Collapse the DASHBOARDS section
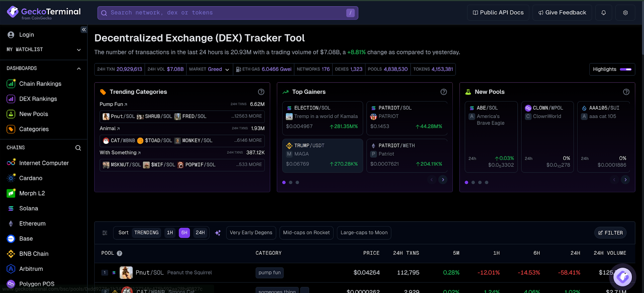Image resolution: width=644 pixels, height=293 pixels. click(x=43, y=69)
